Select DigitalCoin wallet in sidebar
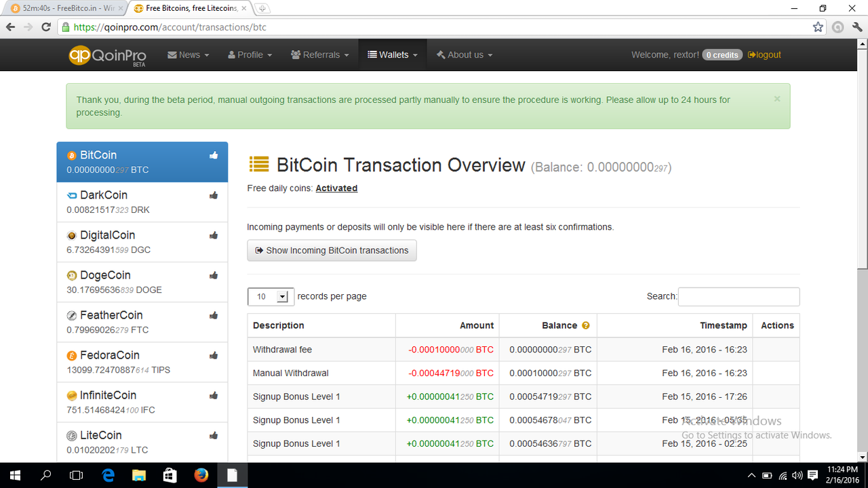This screenshot has height=488, width=868. coord(142,242)
